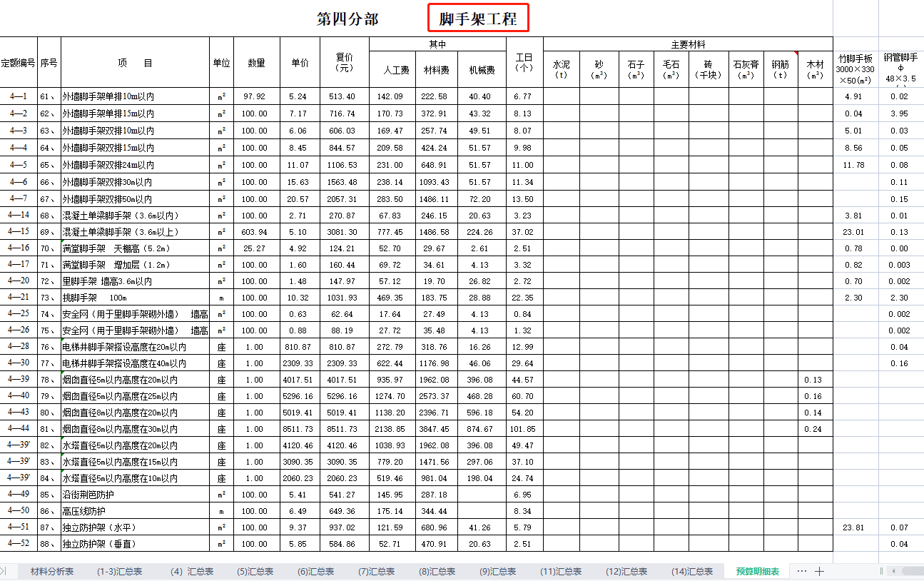Viewport: 924px width, 581px height.
Task: Select the 项 目 header cell
Action: coord(136,63)
